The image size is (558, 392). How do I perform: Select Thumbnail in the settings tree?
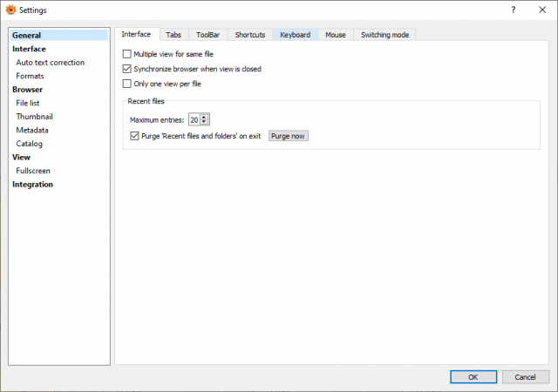[35, 117]
